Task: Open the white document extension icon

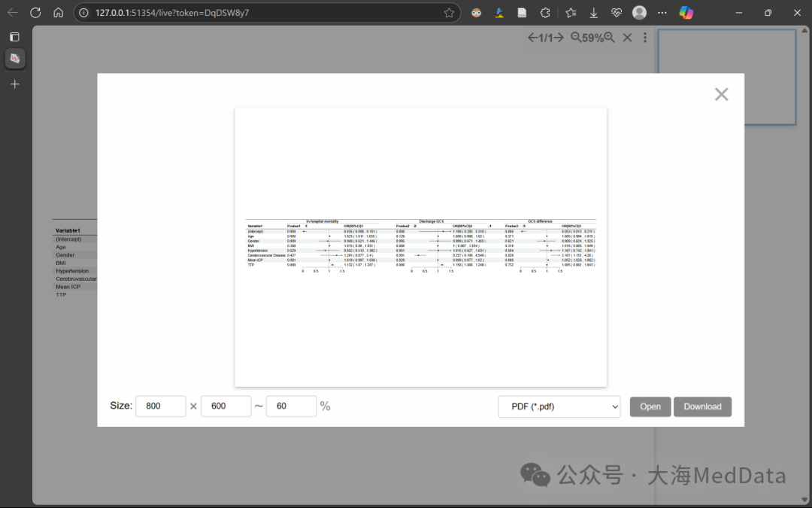Action: [x=522, y=13]
